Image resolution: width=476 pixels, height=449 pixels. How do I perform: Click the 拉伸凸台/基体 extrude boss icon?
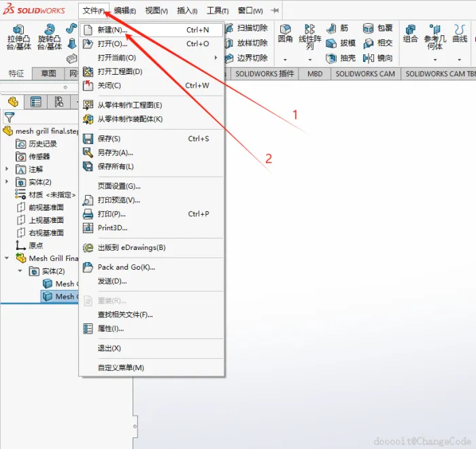(19, 29)
